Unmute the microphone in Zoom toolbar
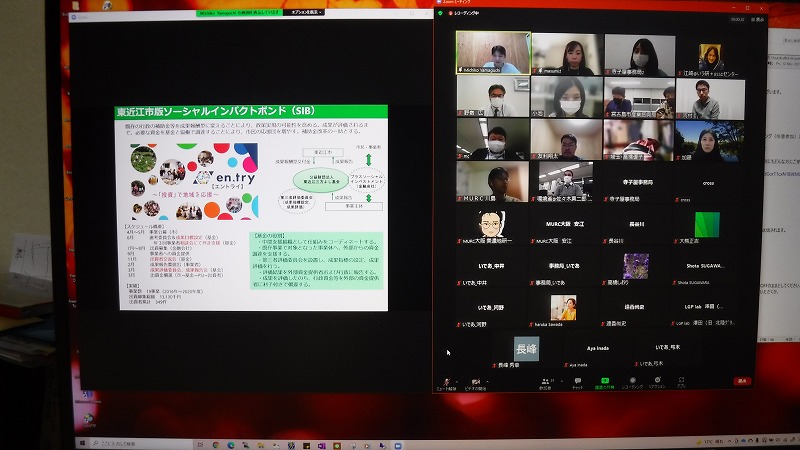This screenshot has height=450, width=800. 447,383
